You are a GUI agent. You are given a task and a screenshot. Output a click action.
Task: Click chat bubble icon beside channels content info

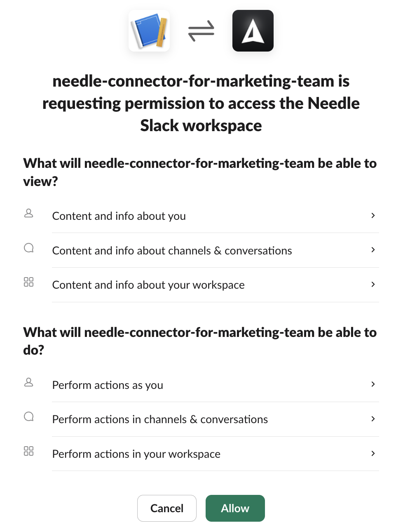(x=29, y=248)
